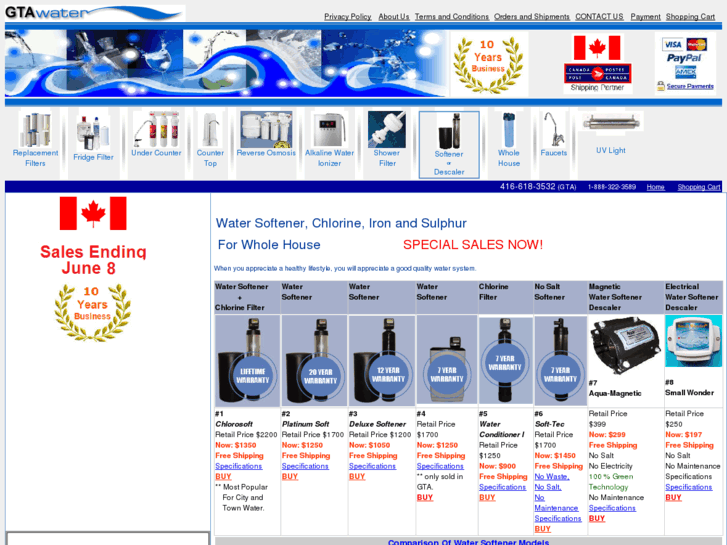The width and height of the screenshot is (727, 545).
Task: Click the SPECIAL SALES NOW! text
Action: pyautogui.click(x=473, y=244)
